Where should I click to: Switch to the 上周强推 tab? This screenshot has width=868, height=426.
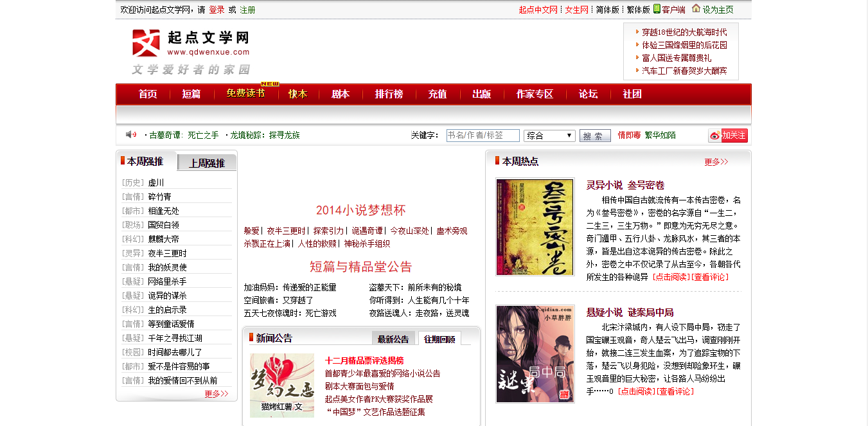207,163
